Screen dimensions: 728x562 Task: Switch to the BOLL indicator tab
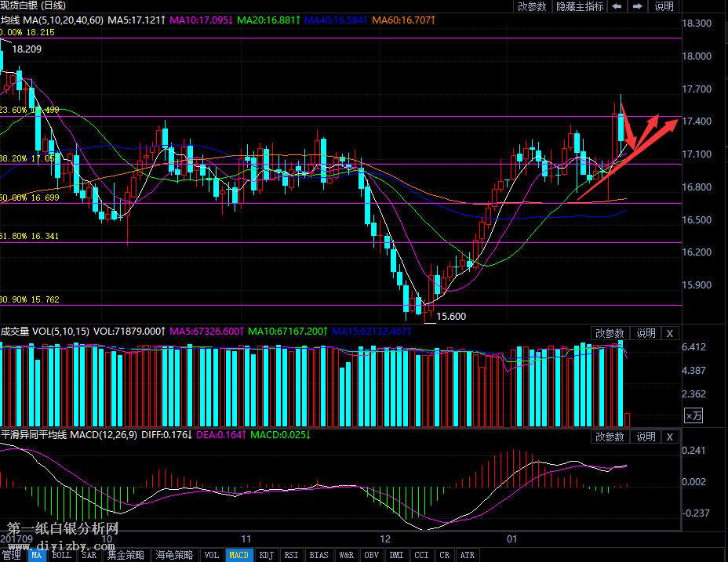(61, 555)
